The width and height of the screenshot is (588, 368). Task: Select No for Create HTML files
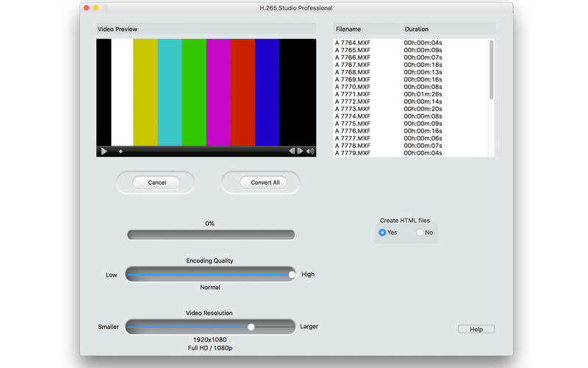[x=420, y=233]
